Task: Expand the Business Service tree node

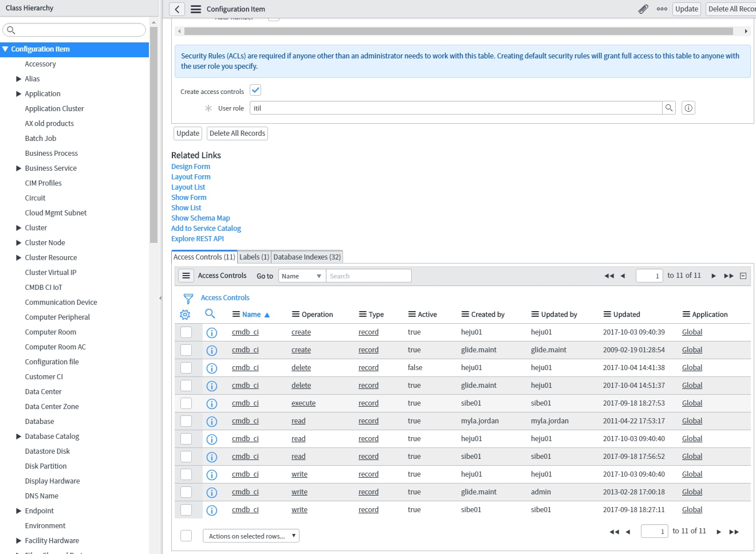Action: (x=19, y=168)
